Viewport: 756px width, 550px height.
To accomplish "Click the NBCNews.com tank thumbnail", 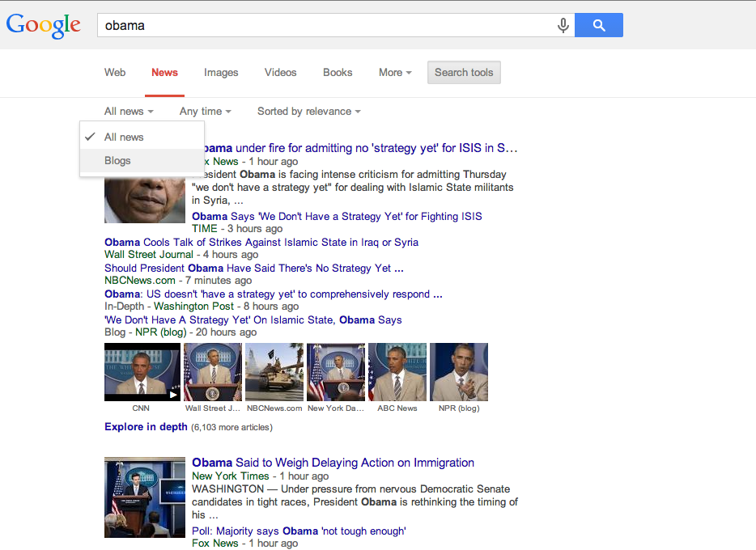I will (274, 372).
